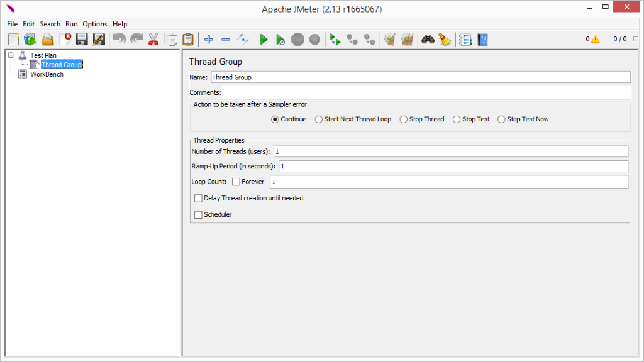Start the test with green play icon
Screen dimensions: 644x362
coord(264,40)
